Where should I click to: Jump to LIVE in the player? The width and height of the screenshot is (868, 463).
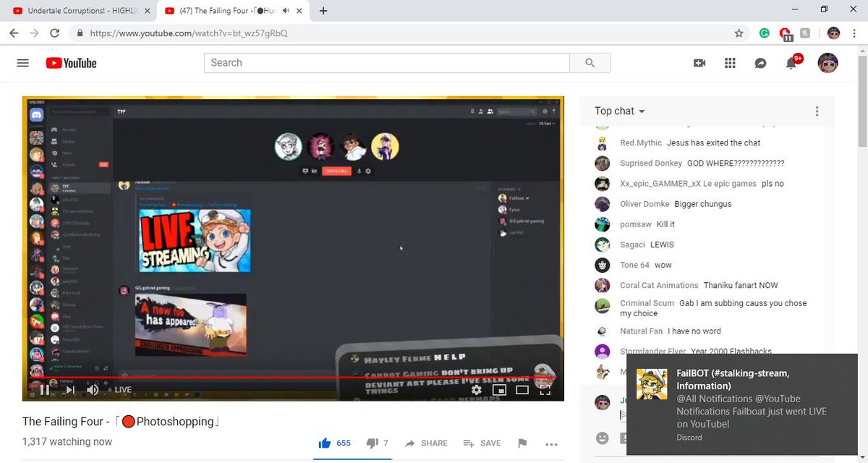119,390
